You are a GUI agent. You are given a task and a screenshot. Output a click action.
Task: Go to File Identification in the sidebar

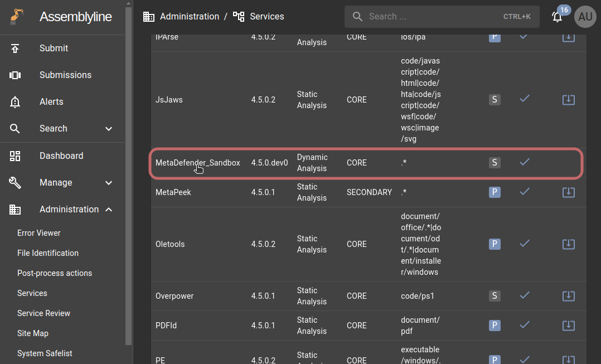click(x=48, y=253)
